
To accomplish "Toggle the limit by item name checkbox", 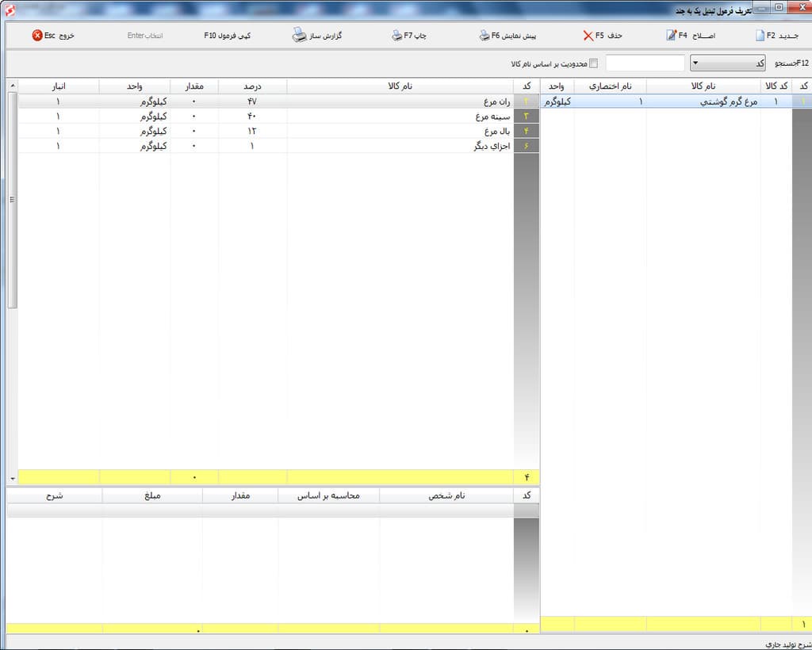I will [x=593, y=63].
